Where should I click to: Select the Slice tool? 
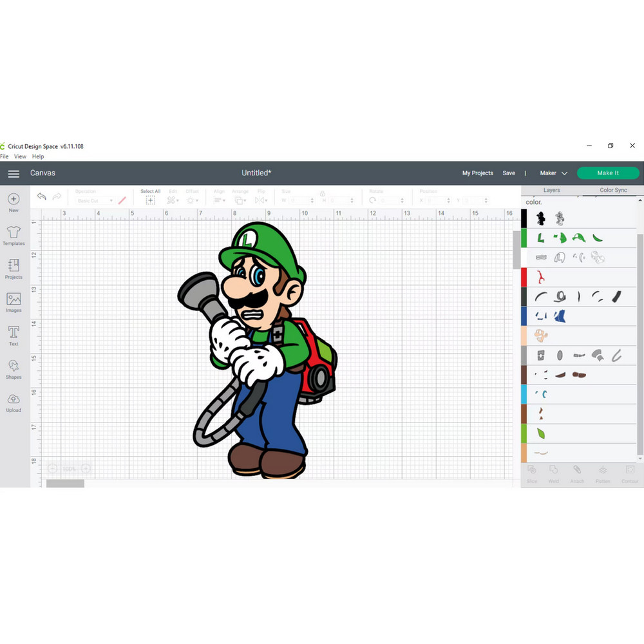532,473
